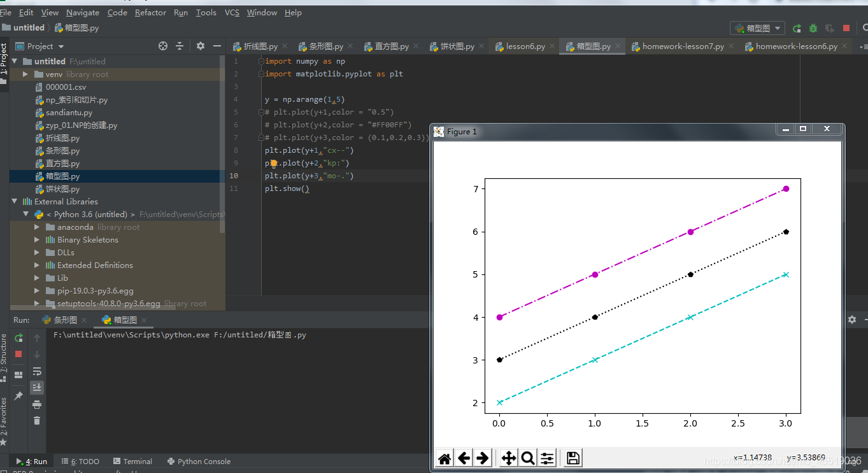Clear output with the trash icon

pyautogui.click(x=37, y=420)
